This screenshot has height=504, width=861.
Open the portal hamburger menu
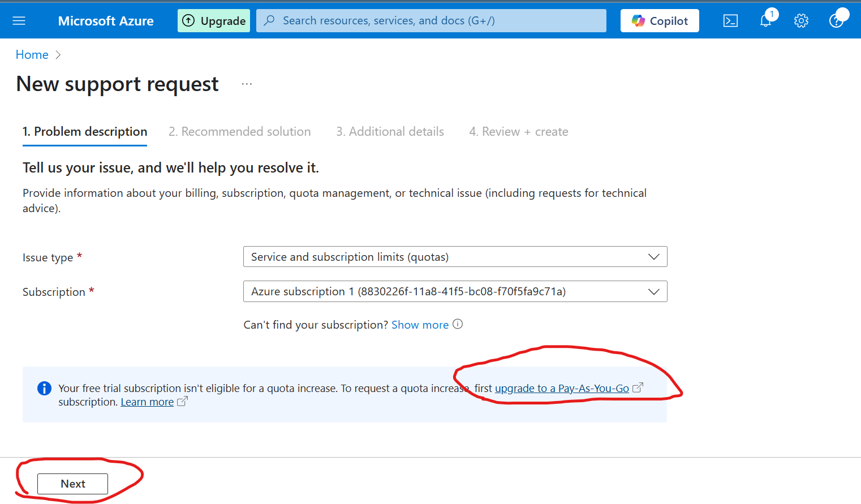tap(19, 21)
